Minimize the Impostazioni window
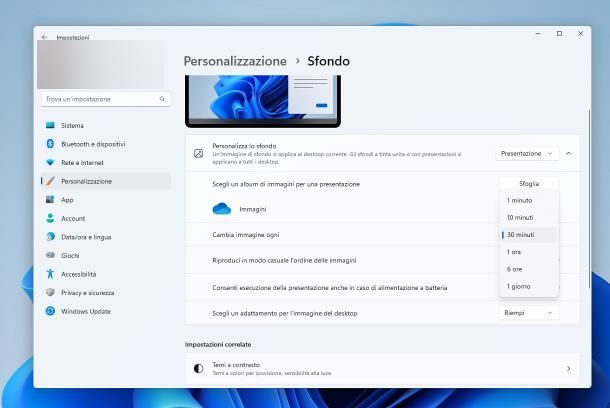Screen dimensions: 610x408 point(538,34)
